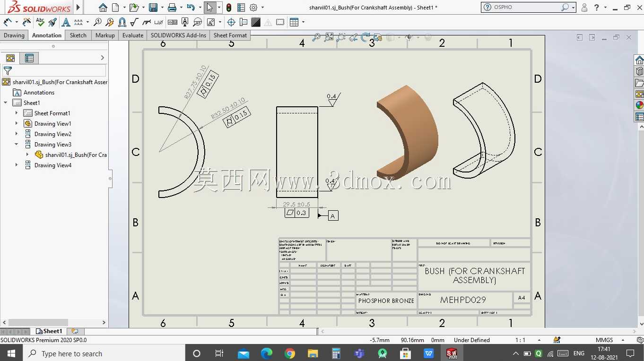Viewport: 644px width, 361px height.
Task: Select the Annotations item in the tree
Action: point(39,92)
